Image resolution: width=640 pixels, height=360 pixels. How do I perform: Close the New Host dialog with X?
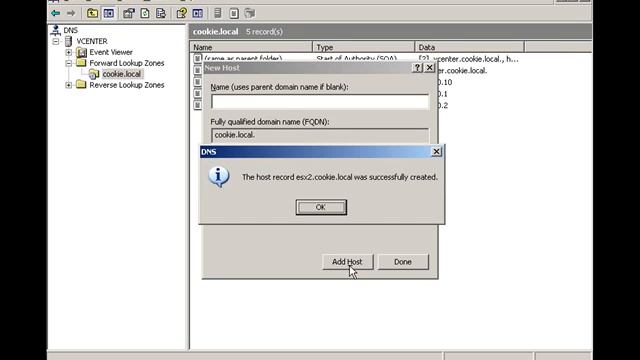click(x=429, y=68)
